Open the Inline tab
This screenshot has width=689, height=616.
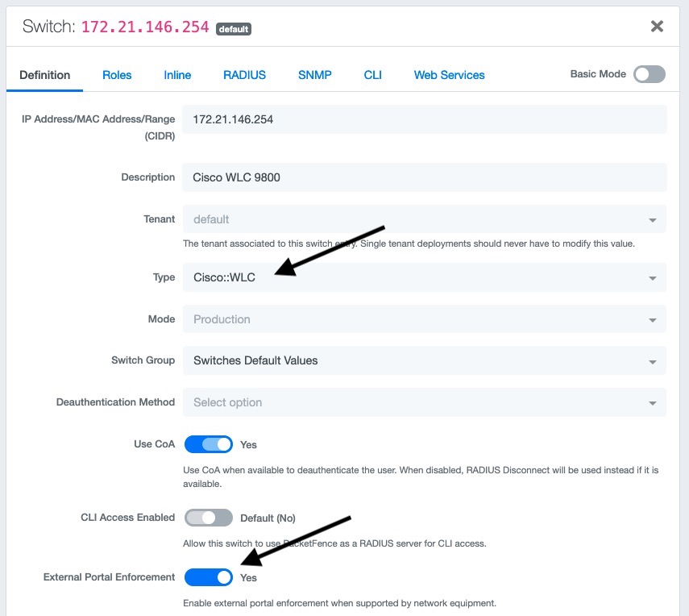coord(177,75)
